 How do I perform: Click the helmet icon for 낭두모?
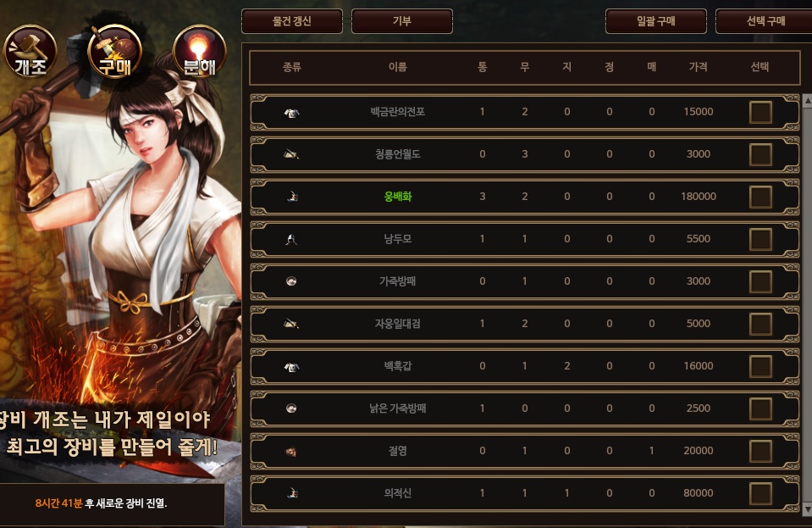click(x=291, y=239)
